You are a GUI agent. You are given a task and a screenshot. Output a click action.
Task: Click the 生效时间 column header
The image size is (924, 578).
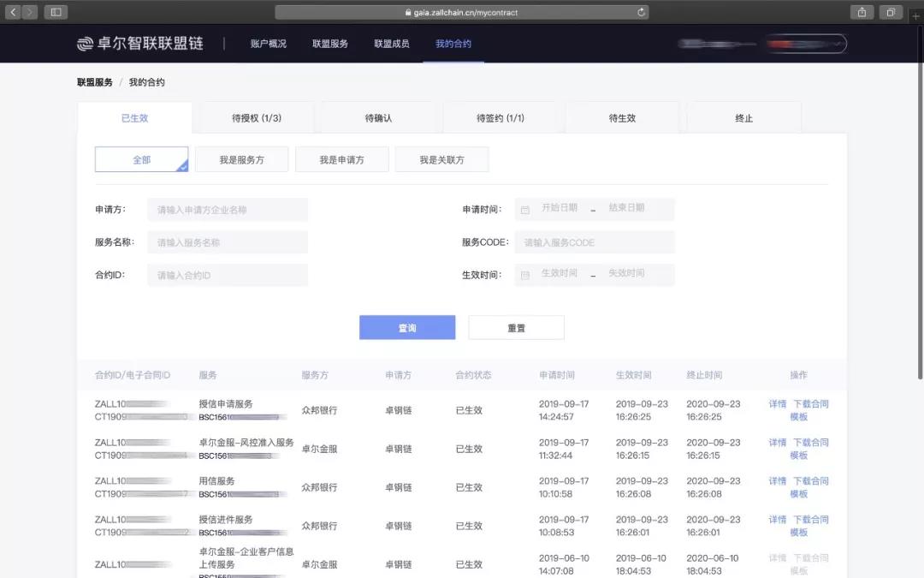633,375
